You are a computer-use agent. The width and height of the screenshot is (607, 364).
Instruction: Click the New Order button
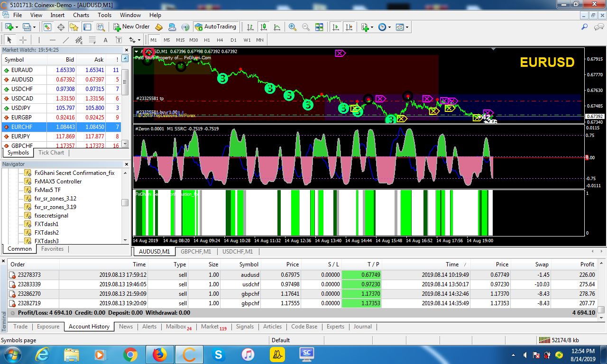click(131, 27)
